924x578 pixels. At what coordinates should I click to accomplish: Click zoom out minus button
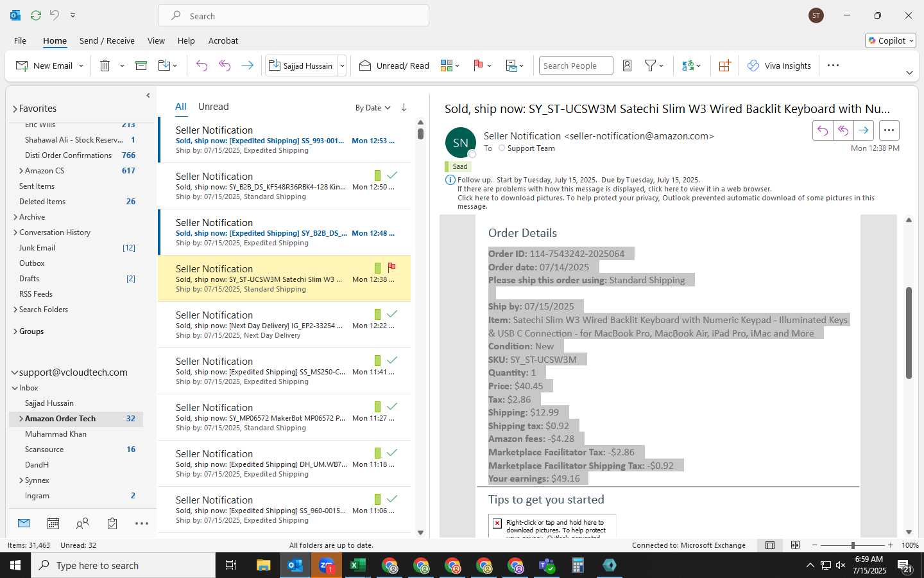pos(815,545)
